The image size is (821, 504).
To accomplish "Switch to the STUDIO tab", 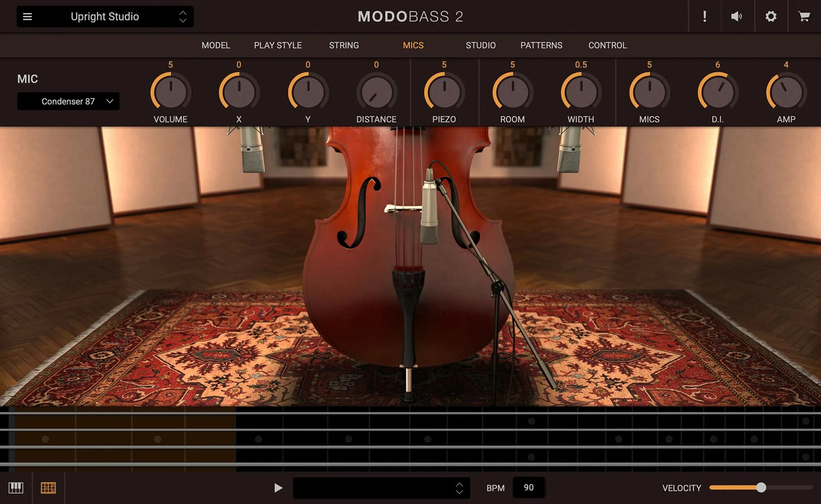I will (480, 45).
